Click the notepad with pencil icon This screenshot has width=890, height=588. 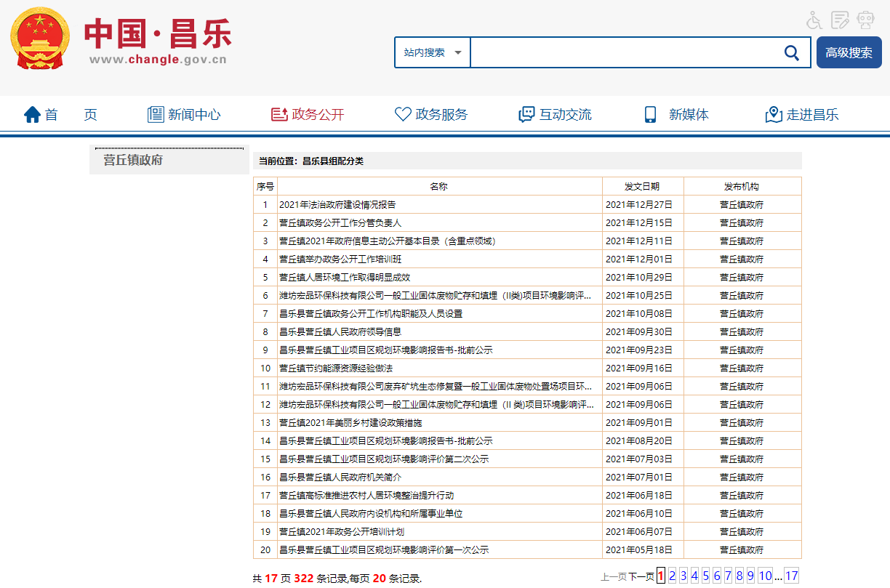(840, 20)
